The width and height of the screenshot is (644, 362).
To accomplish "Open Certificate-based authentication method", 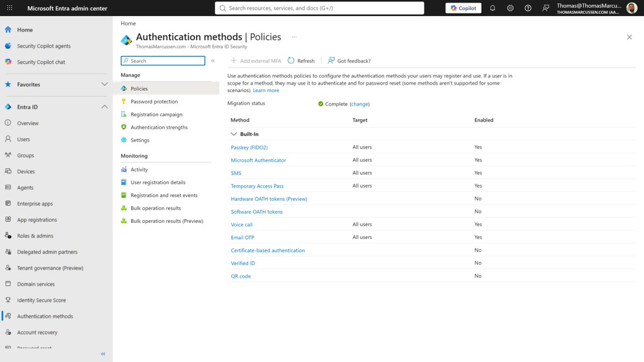I will (268, 250).
